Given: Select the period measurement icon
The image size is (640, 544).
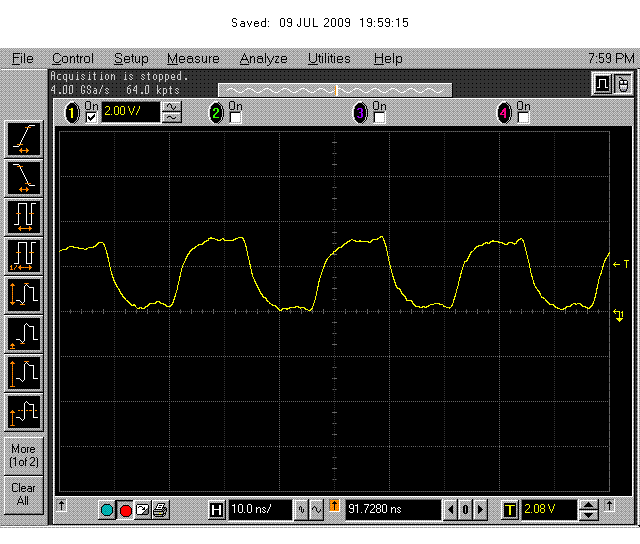Looking at the screenshot, I should point(24,217).
